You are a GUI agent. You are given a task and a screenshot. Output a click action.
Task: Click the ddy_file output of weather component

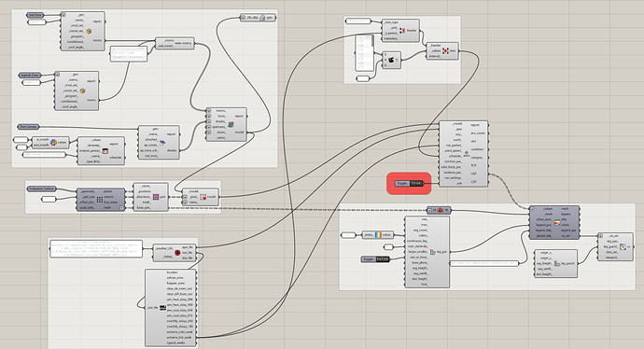coord(187,258)
